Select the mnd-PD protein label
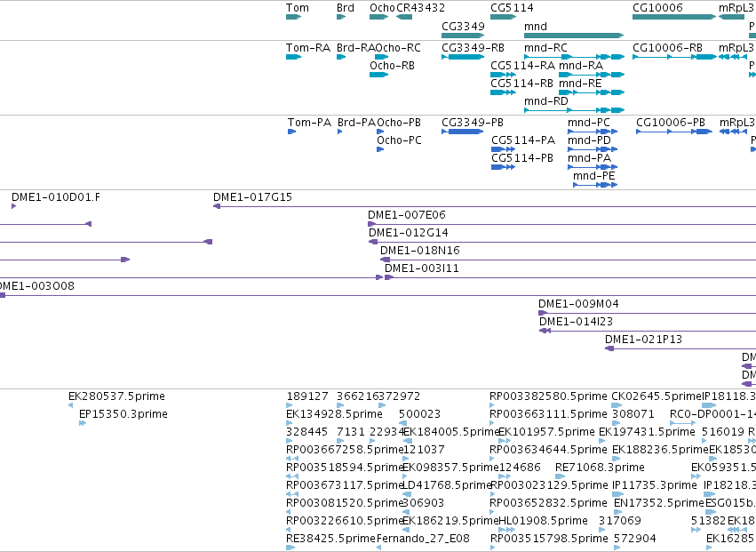 pos(589,140)
